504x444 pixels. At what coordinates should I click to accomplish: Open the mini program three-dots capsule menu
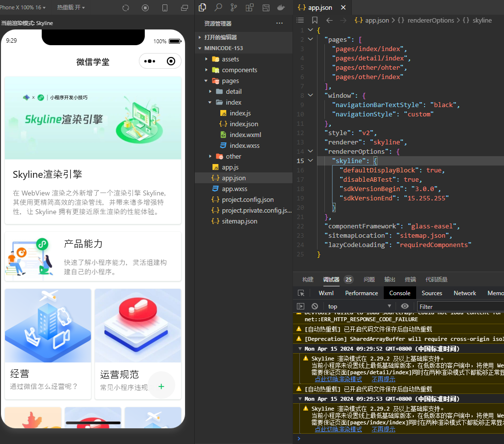click(150, 61)
